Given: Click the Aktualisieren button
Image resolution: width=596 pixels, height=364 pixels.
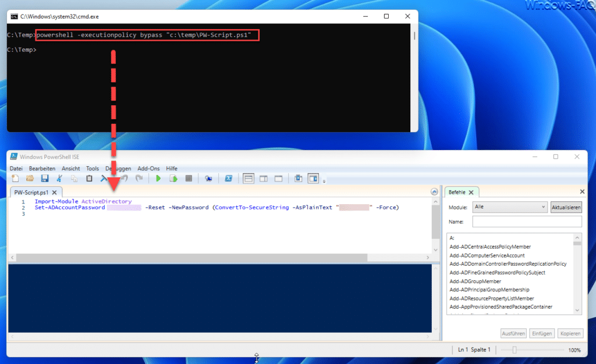Looking at the screenshot, I should [566, 207].
